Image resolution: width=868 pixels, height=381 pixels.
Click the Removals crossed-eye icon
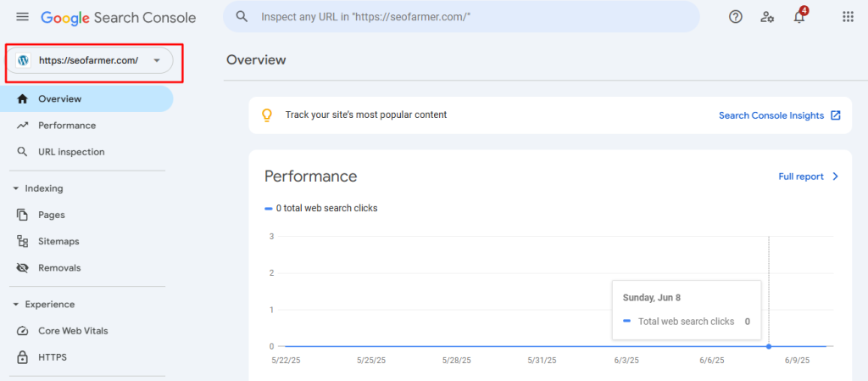[22, 268]
